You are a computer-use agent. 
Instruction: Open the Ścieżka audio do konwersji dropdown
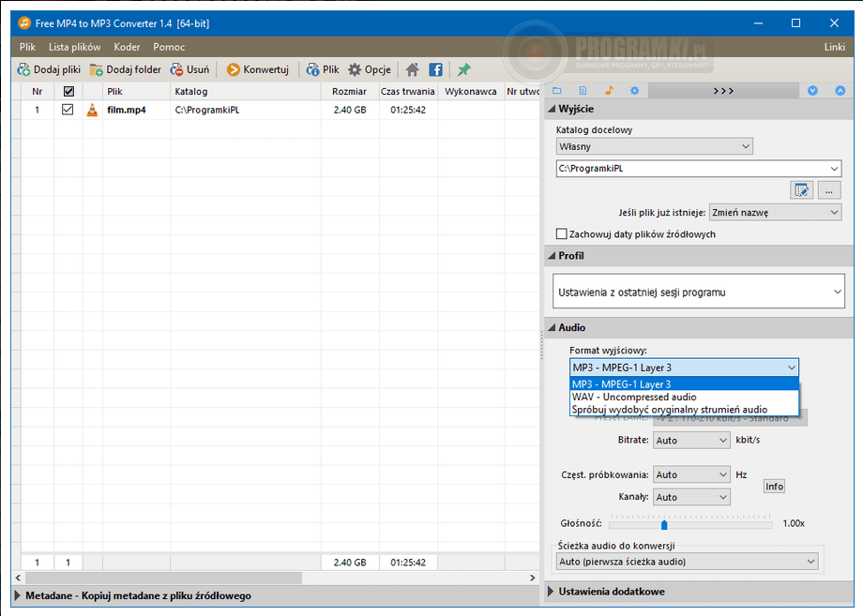[x=687, y=562]
